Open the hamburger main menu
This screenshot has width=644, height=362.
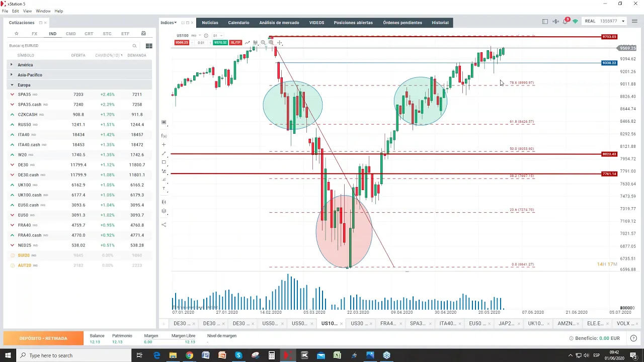pyautogui.click(x=634, y=21)
